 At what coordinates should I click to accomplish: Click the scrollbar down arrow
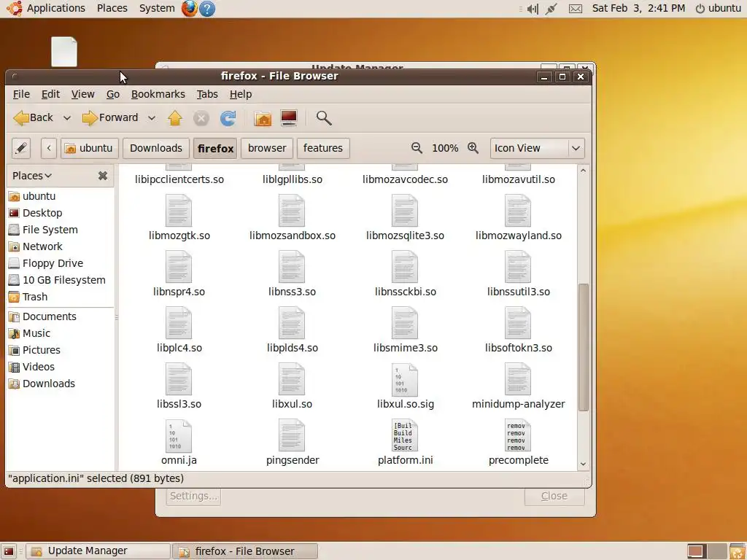coord(583,464)
